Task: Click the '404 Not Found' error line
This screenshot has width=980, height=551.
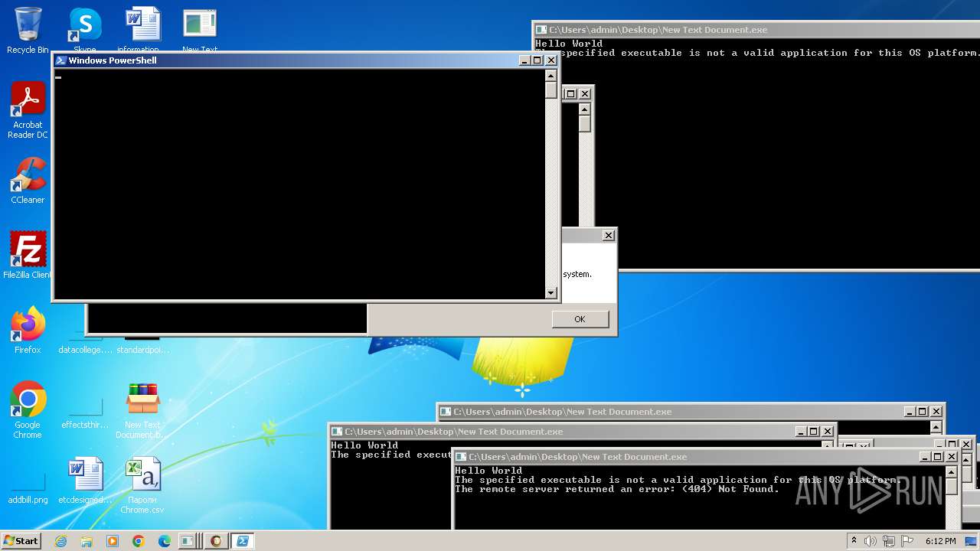Action: (617, 489)
